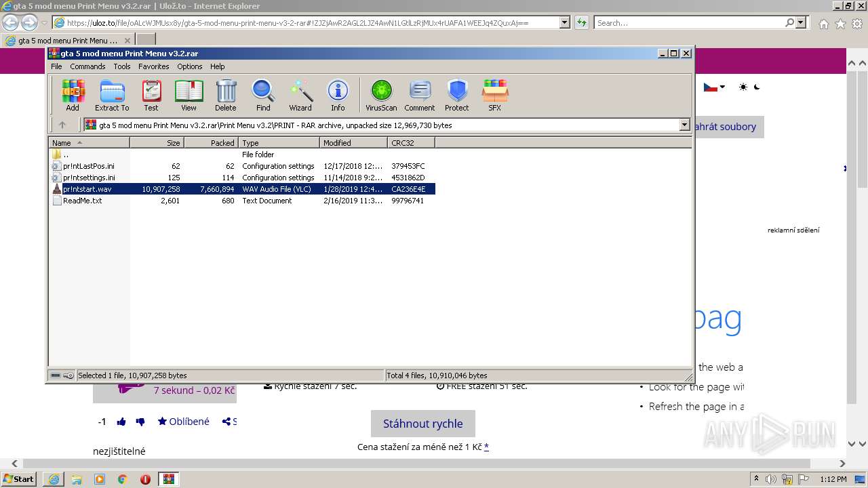Click the thumbs up icon
Image resolution: width=868 pixels, height=488 pixels.
(x=121, y=422)
